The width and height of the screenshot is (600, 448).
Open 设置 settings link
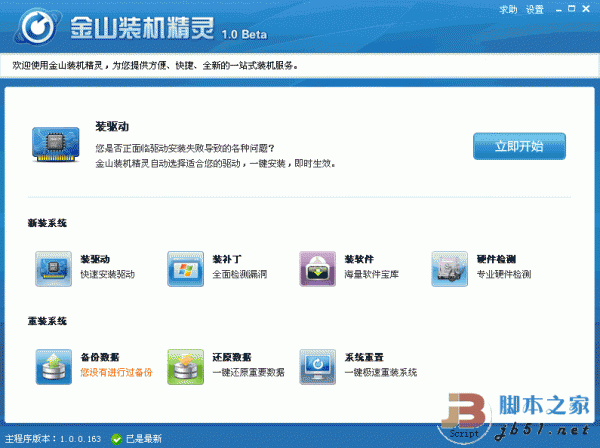pos(535,10)
